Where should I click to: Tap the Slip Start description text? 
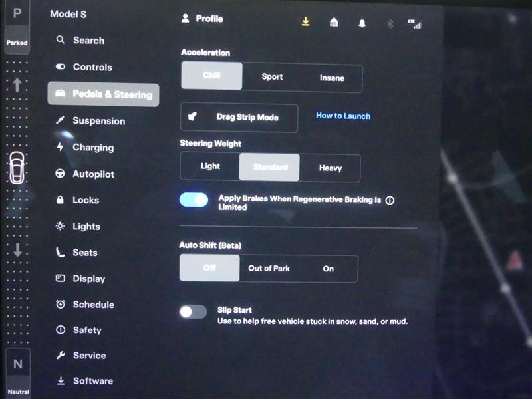tap(313, 321)
